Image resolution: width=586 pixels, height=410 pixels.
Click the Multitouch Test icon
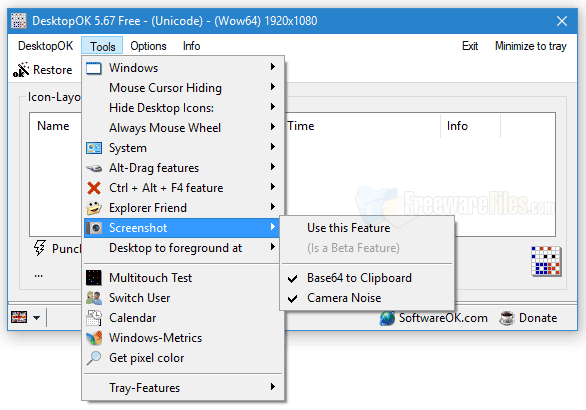(x=93, y=278)
